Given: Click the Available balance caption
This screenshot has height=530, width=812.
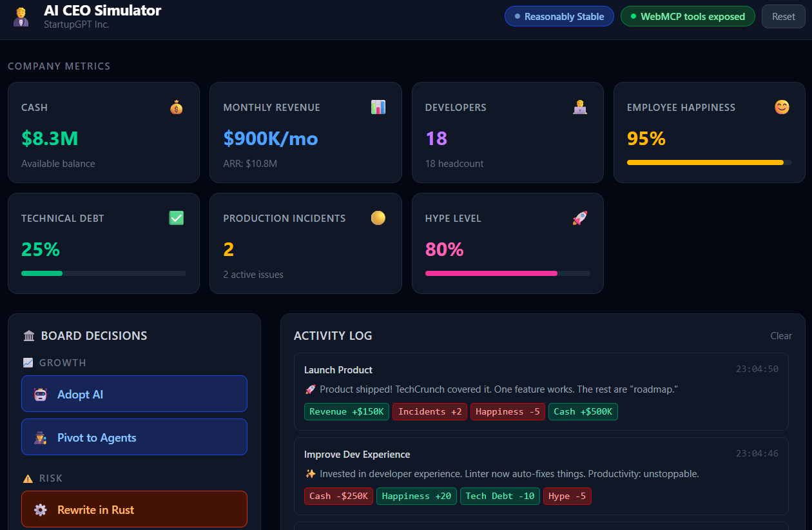Looking at the screenshot, I should click(x=58, y=164).
